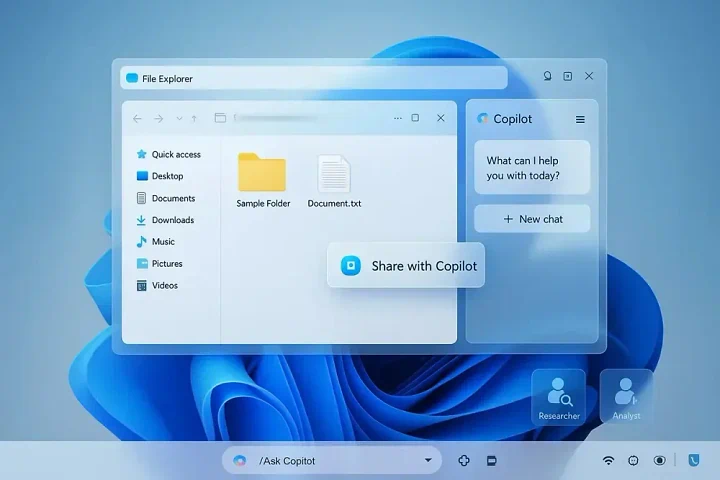Maximize the inner explorer window
The image size is (720, 480).
[415, 118]
